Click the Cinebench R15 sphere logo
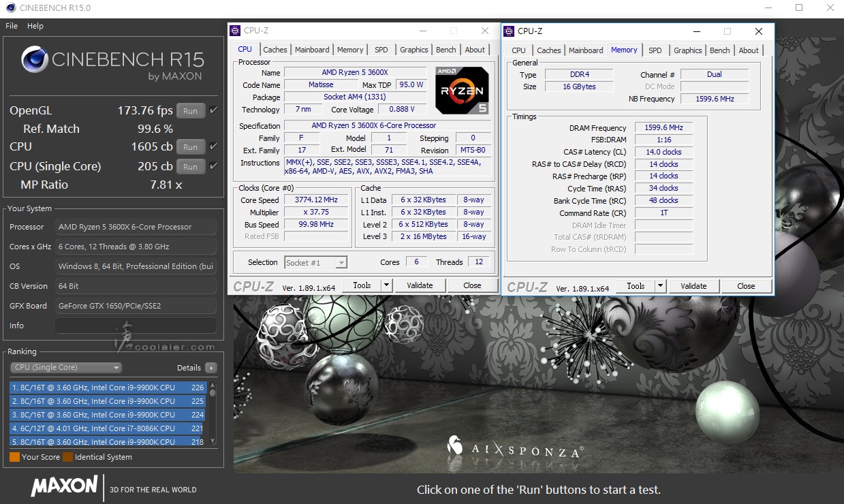Image resolution: width=844 pixels, height=504 pixels. tap(34, 60)
